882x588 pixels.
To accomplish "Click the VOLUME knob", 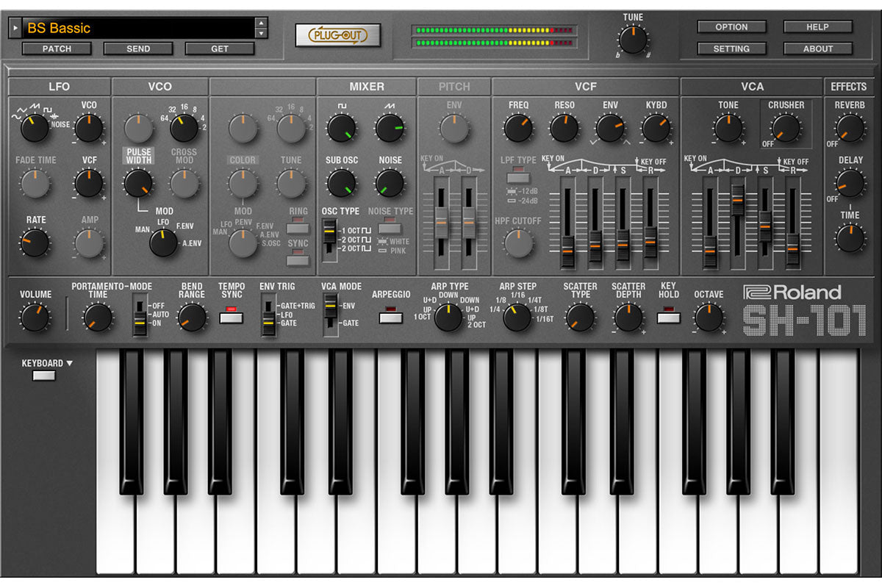I will (35, 318).
